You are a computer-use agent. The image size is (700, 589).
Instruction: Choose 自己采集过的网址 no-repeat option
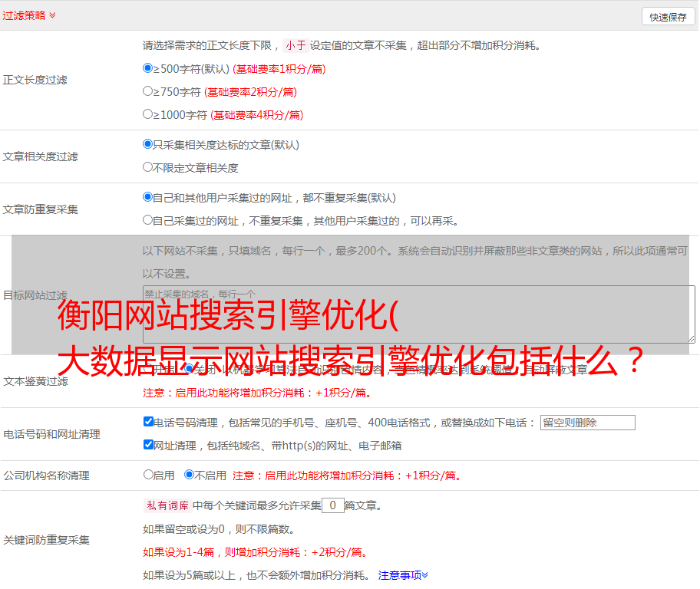point(148,220)
